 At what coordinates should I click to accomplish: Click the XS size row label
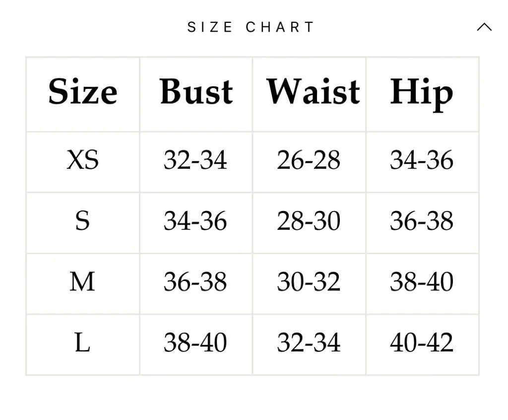coord(83,160)
